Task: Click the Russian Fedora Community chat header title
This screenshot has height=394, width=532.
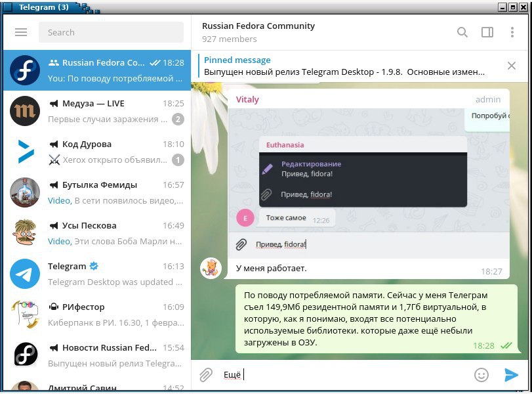Action: (258, 26)
